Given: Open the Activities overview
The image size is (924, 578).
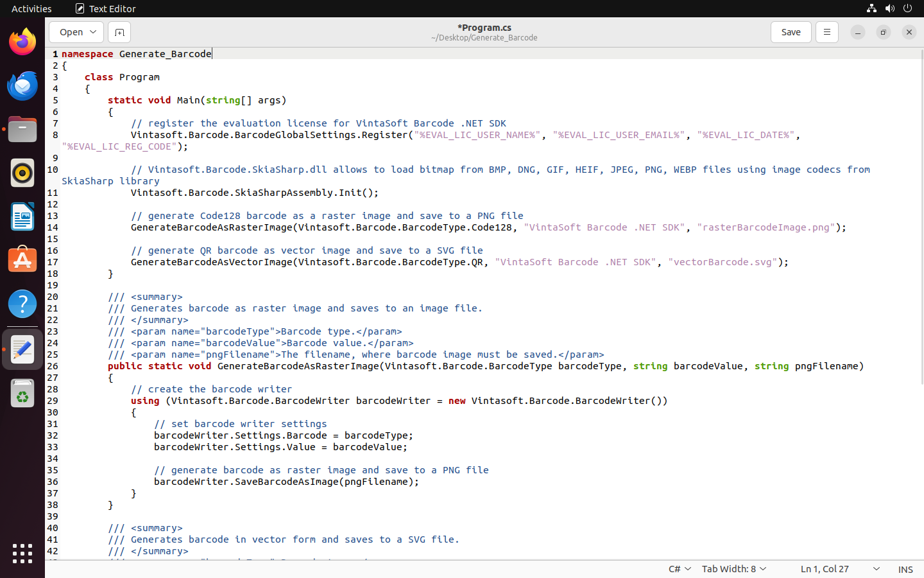Looking at the screenshot, I should pos(31,8).
